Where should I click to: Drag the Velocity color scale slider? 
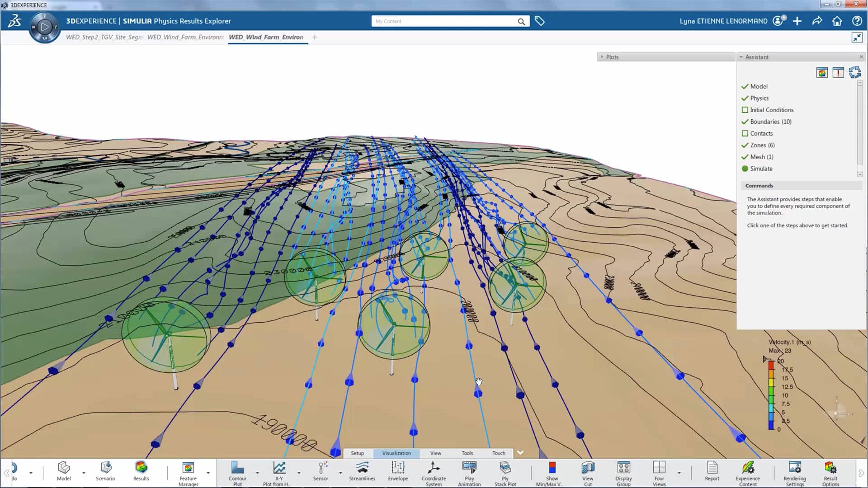click(765, 359)
